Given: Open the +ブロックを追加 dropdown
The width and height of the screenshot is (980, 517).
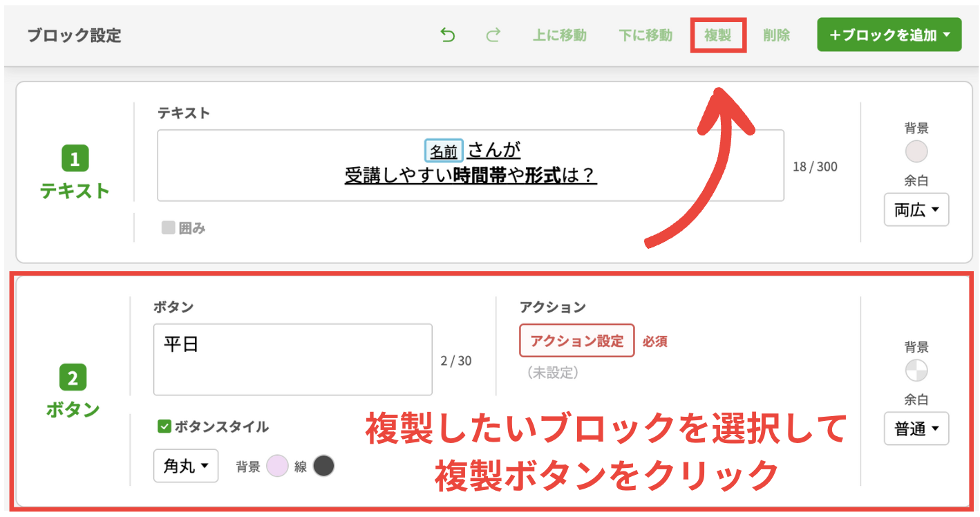Looking at the screenshot, I should coord(889,35).
